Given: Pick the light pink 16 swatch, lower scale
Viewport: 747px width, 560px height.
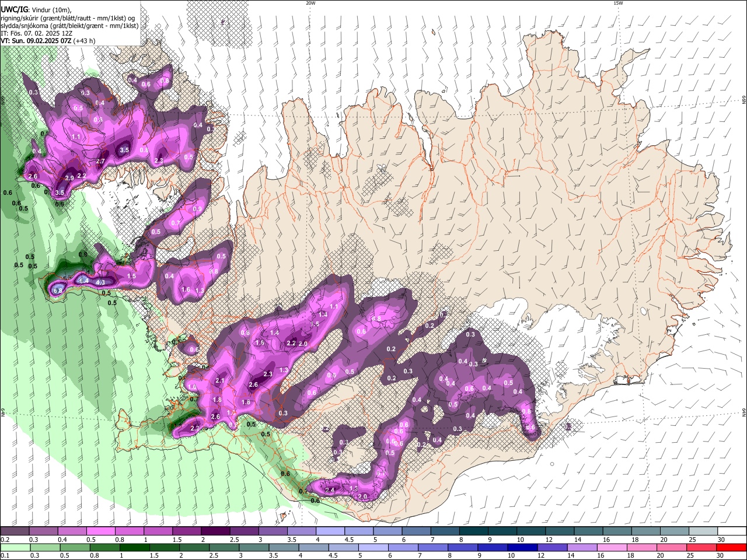Looking at the screenshot, I should [611, 547].
